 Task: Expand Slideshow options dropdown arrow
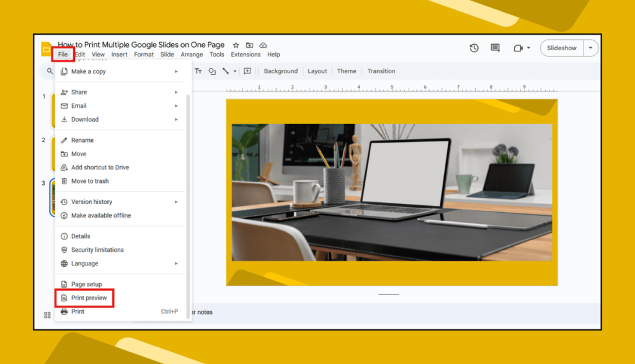[590, 48]
